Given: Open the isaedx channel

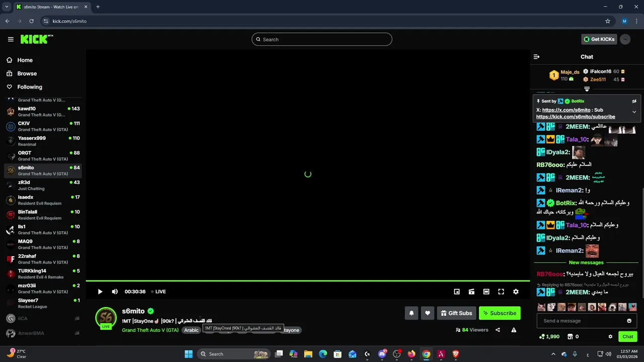Looking at the screenshot, I should pyautogui.click(x=43, y=200).
